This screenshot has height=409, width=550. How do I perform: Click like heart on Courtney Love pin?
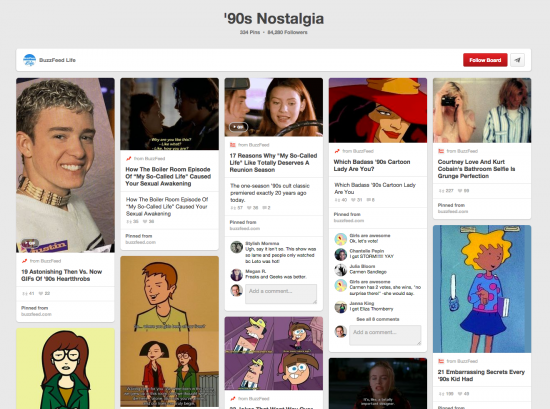click(x=464, y=191)
